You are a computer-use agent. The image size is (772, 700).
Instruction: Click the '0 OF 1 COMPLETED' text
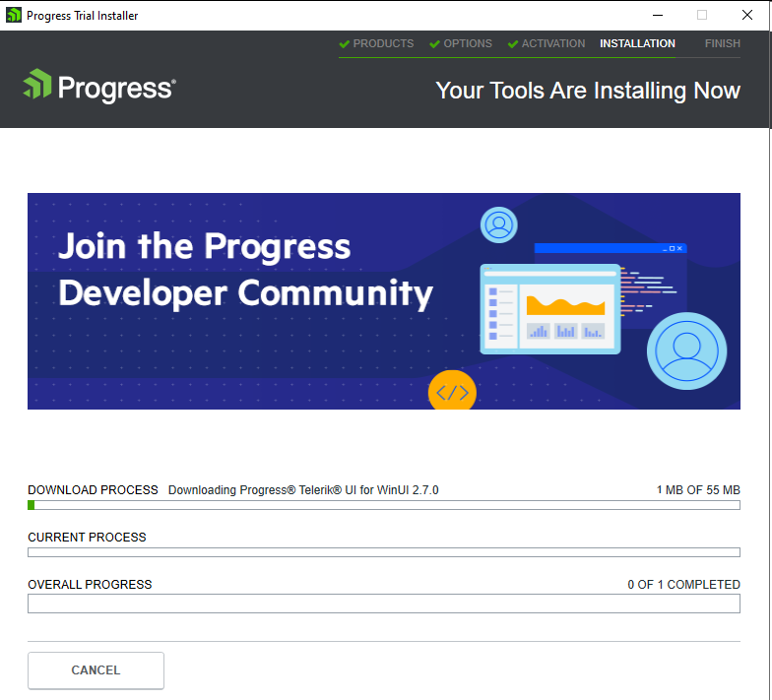tap(683, 585)
